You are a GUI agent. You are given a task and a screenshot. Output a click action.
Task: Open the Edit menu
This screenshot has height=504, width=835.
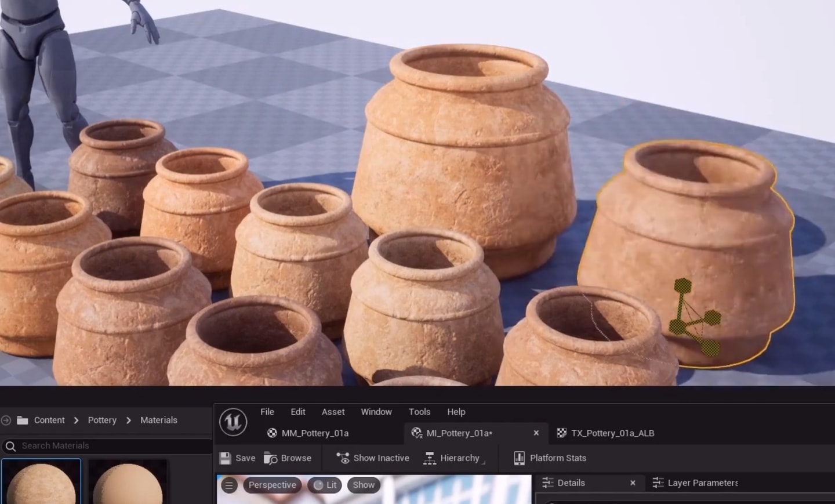point(298,412)
